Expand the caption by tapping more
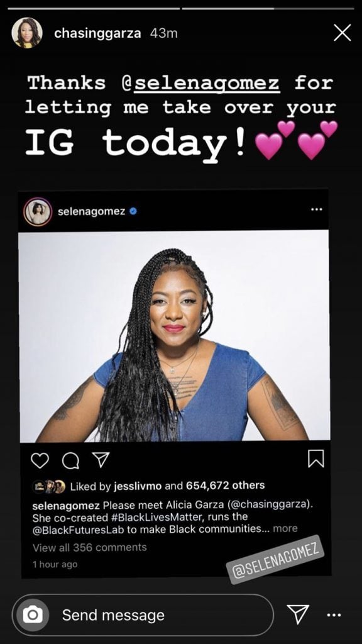Image resolution: width=362 pixels, height=644 pixels. point(285,528)
